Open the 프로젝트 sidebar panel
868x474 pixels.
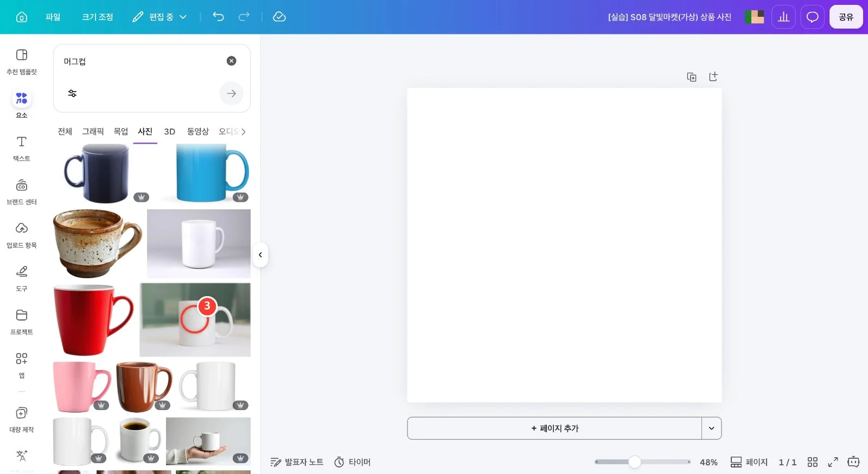22,322
